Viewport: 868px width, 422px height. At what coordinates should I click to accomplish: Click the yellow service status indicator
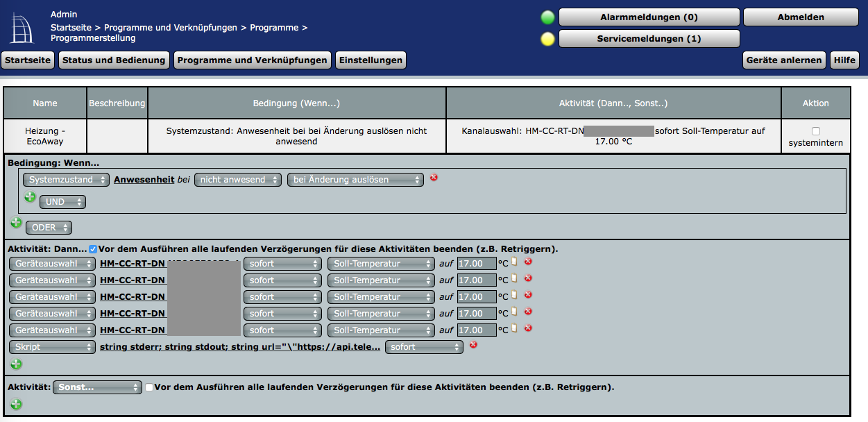click(x=548, y=39)
